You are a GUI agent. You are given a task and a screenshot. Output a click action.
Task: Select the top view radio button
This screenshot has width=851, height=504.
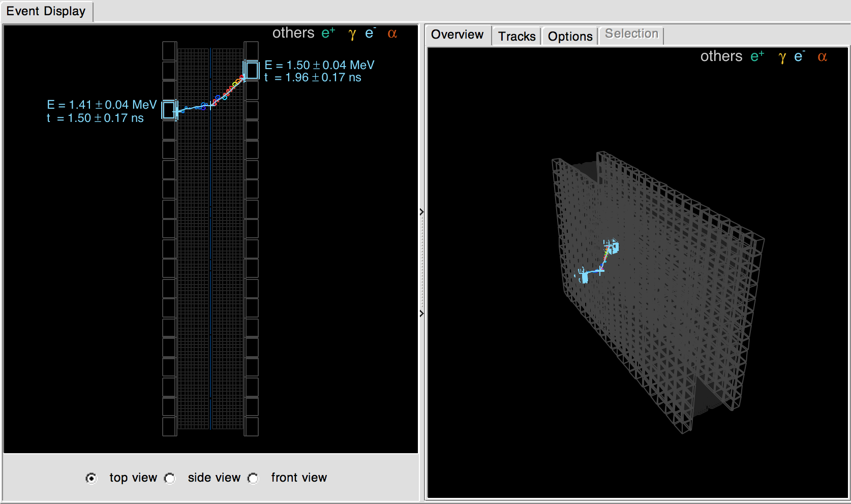[91, 478]
